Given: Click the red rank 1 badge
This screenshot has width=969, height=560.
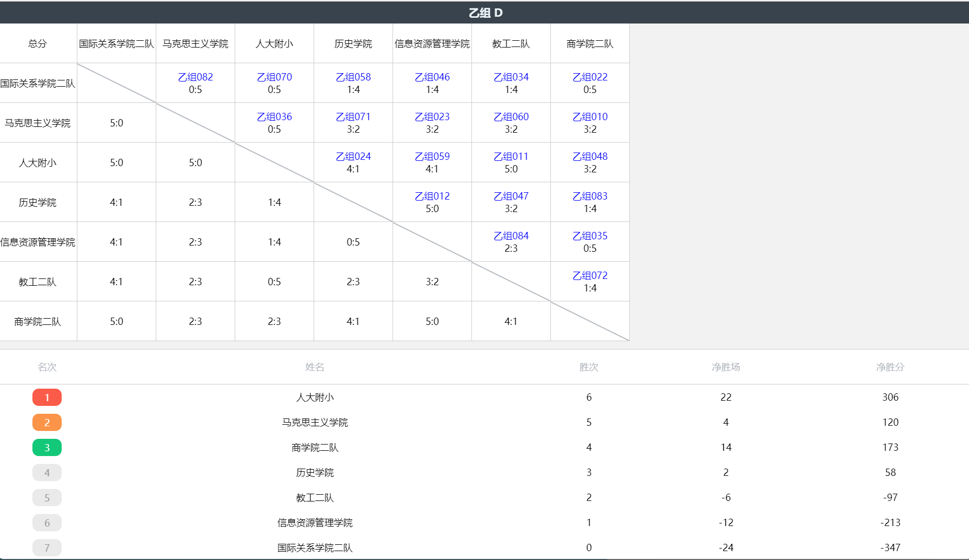Looking at the screenshot, I should pyautogui.click(x=47, y=398).
